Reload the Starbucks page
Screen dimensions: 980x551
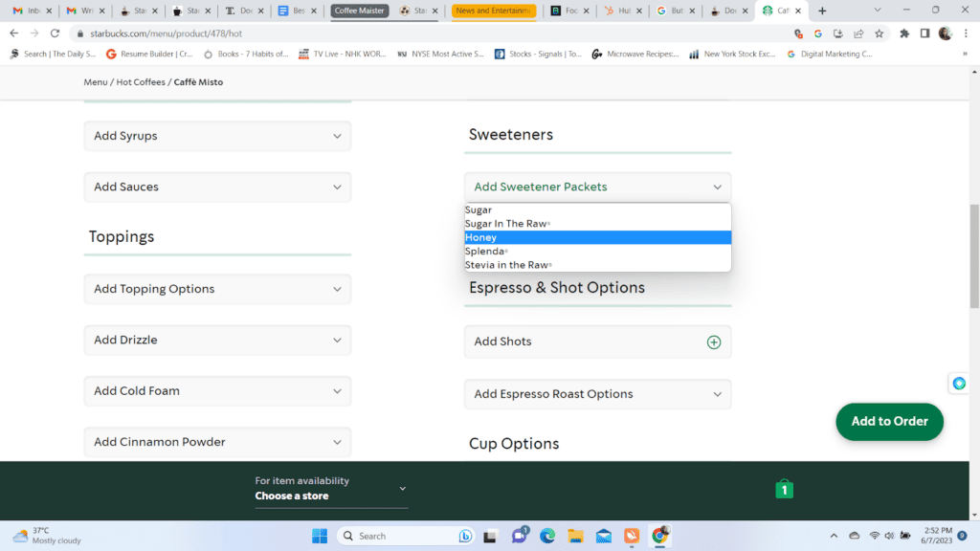coord(55,33)
